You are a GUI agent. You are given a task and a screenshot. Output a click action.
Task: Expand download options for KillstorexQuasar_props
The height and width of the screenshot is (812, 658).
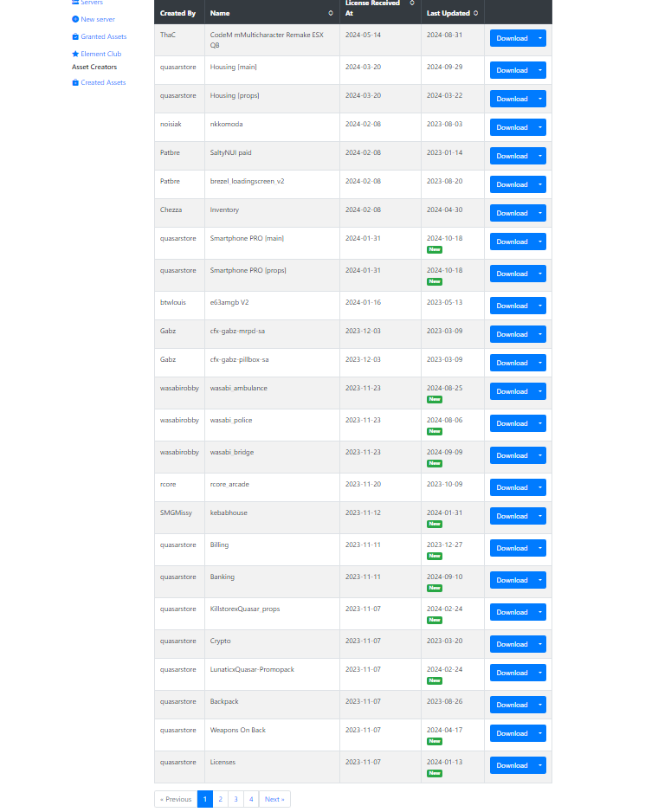point(540,613)
